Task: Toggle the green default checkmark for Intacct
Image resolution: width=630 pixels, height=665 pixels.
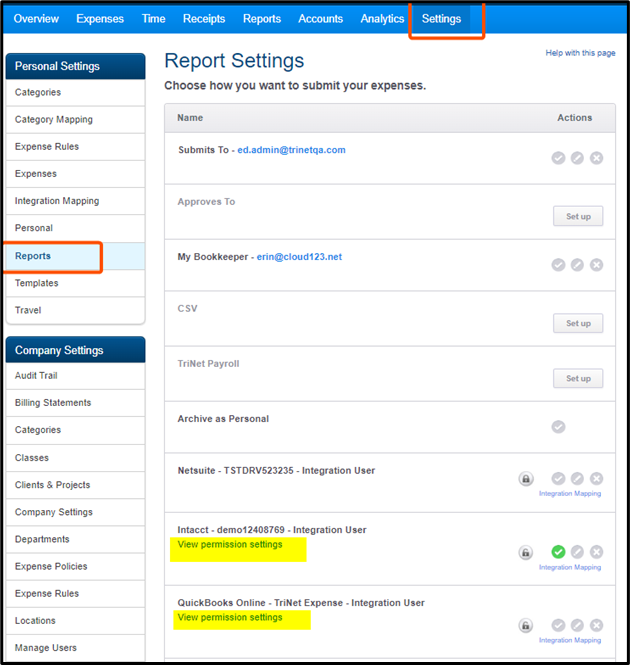Action: 558,552
